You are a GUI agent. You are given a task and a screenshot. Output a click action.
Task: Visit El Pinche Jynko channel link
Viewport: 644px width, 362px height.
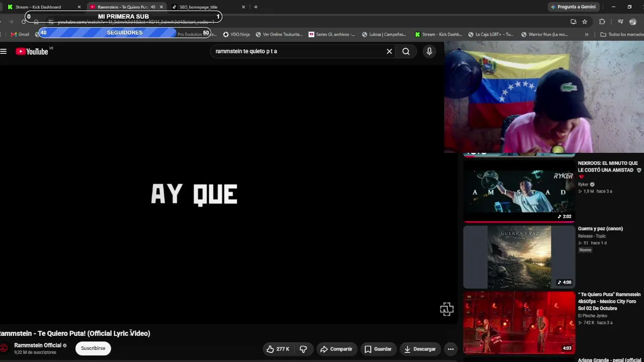[x=593, y=316]
